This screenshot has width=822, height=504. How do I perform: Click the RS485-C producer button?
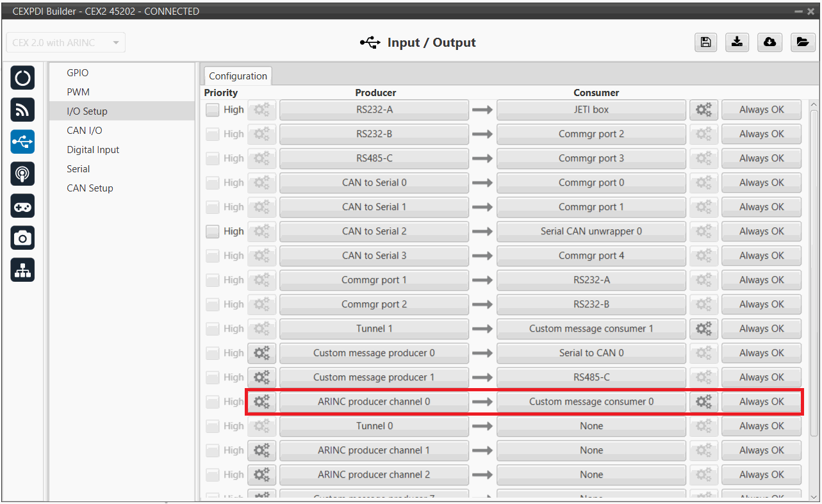(374, 158)
